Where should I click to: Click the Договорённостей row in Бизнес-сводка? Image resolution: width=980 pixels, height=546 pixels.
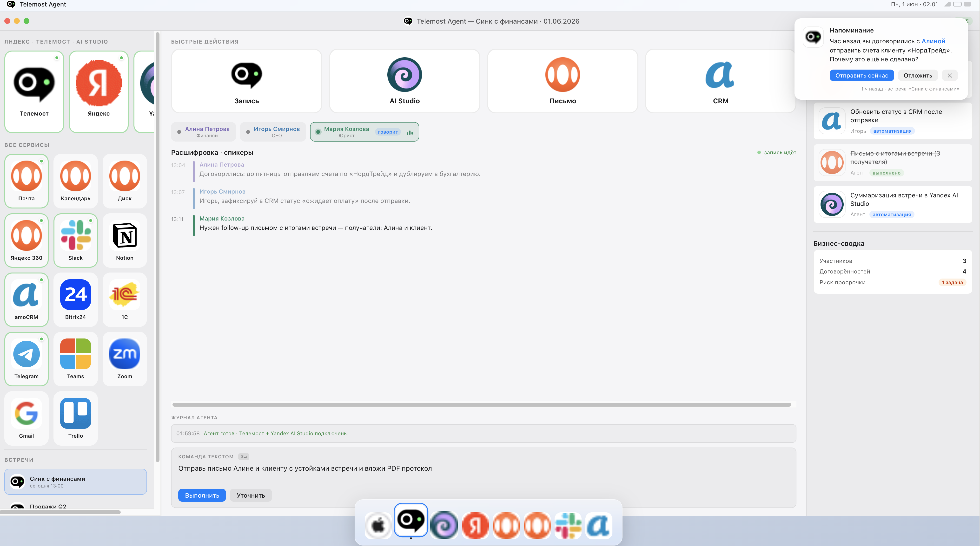[893, 272]
